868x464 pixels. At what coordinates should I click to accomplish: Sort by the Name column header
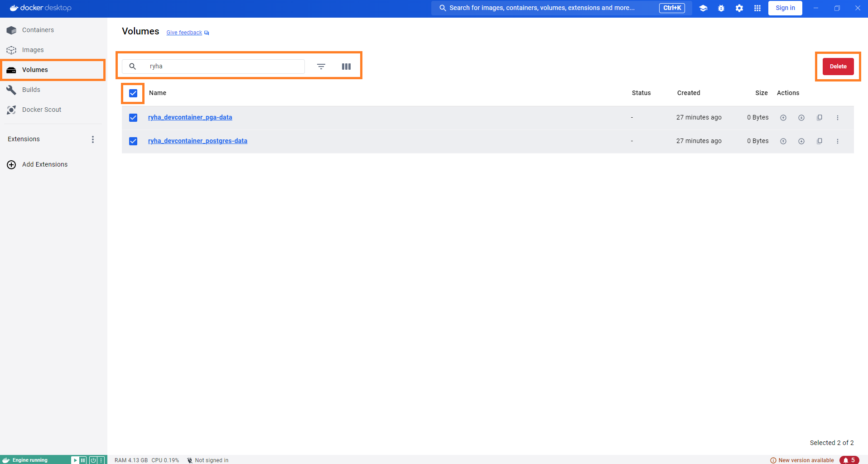pyautogui.click(x=158, y=93)
